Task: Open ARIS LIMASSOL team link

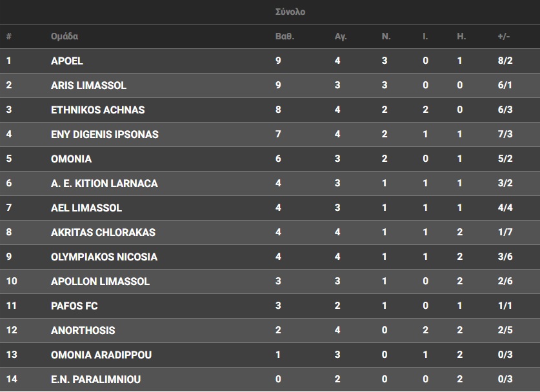Action: (88, 86)
